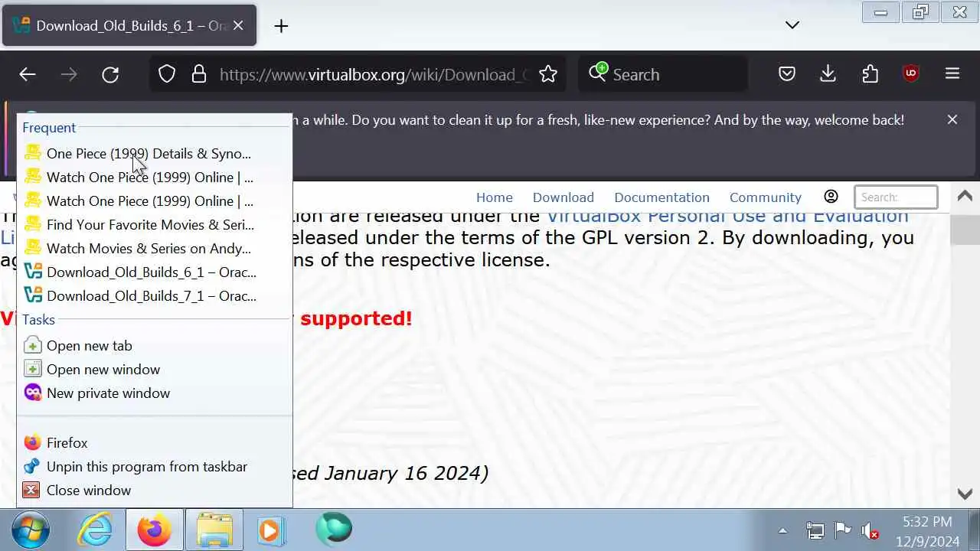Open the tracking protection shield icon
980x551 pixels.
(167, 74)
